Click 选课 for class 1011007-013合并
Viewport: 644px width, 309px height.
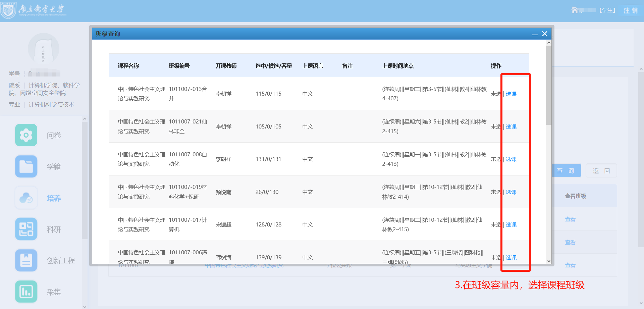(x=511, y=94)
